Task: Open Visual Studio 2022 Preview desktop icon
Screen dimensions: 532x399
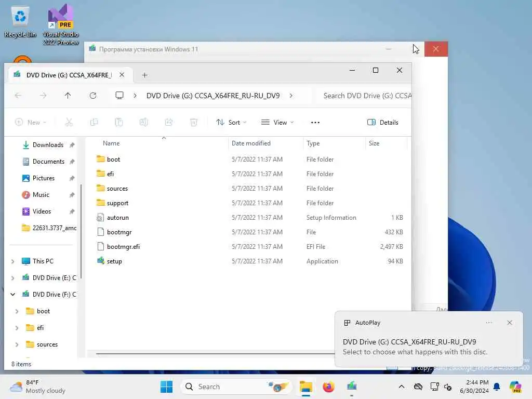Action: point(61,24)
